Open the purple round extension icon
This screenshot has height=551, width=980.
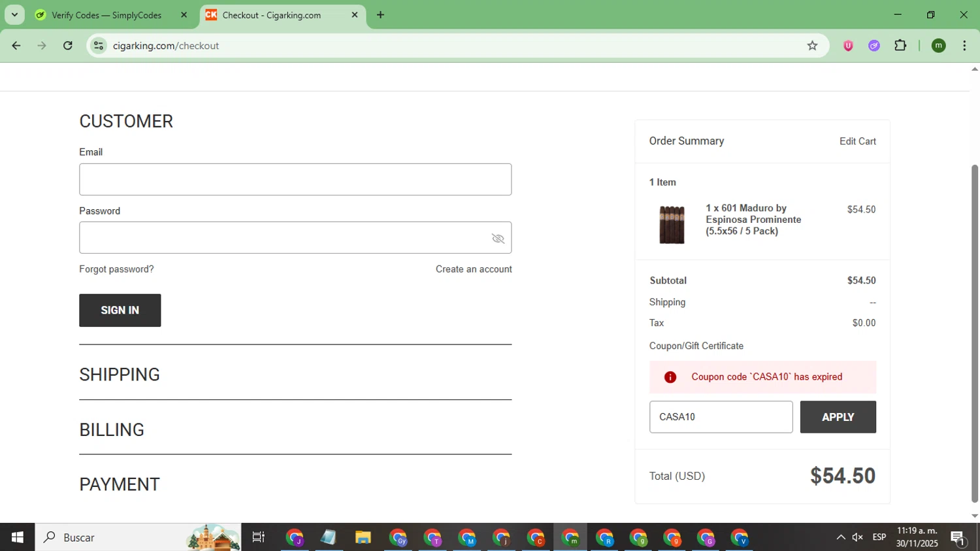coord(874,46)
